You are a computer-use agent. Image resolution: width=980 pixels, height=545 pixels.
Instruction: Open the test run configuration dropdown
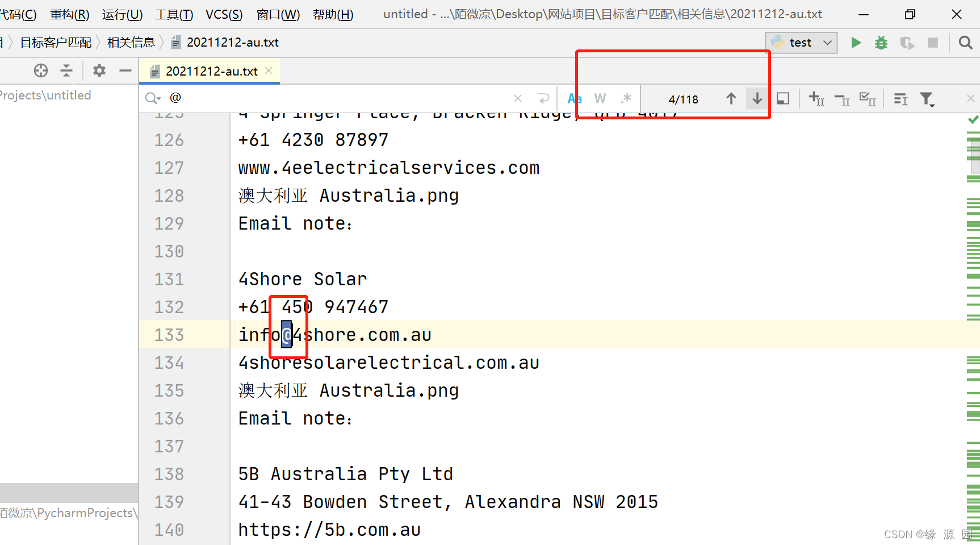click(x=801, y=43)
